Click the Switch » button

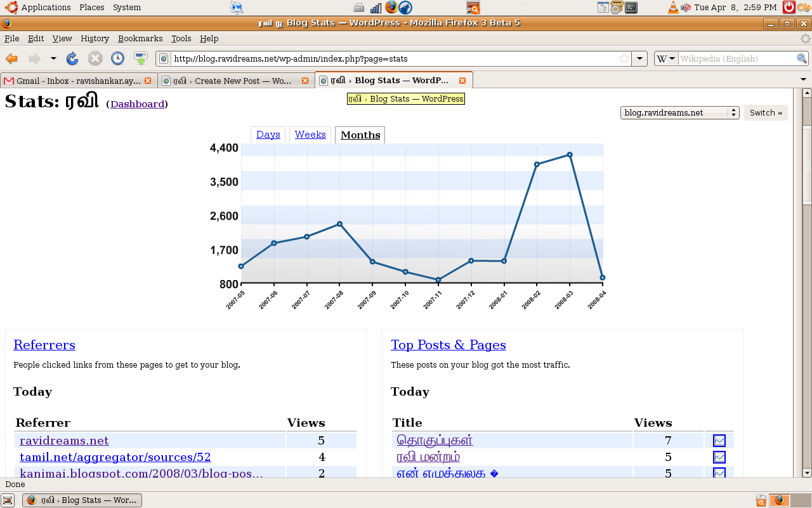point(766,113)
